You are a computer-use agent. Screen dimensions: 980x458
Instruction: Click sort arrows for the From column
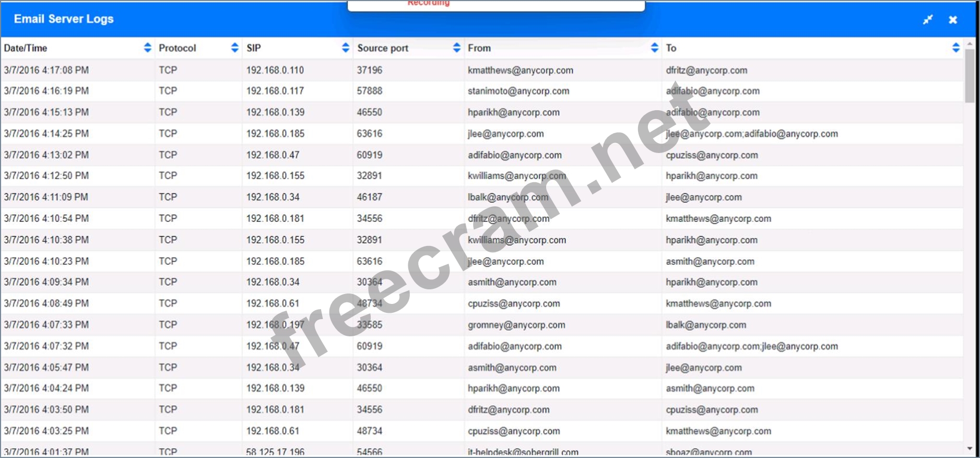654,48
